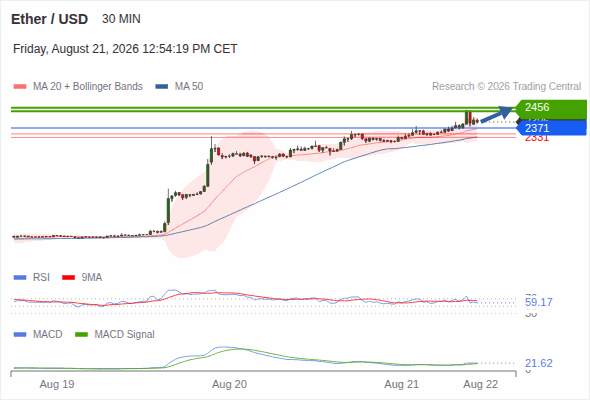This screenshot has height=400, width=590.
Task: Click the blue MA 50 legend swatch
Action: 162,87
